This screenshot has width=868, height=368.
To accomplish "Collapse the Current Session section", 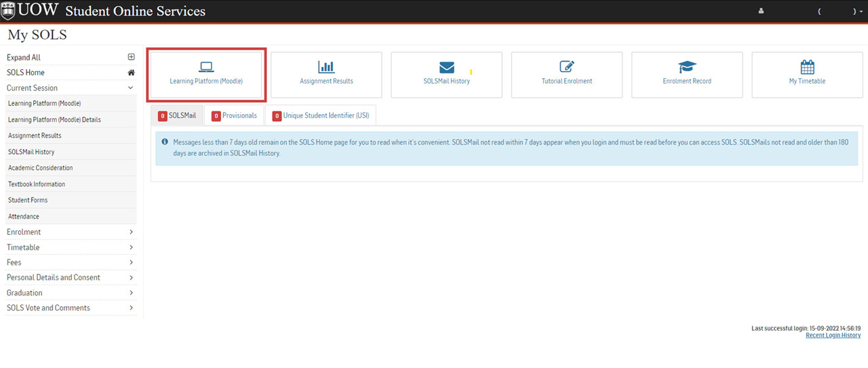I will 131,88.
